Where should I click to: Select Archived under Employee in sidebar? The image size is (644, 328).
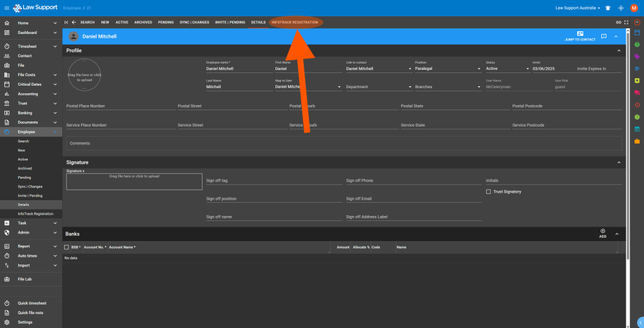pyautogui.click(x=25, y=168)
